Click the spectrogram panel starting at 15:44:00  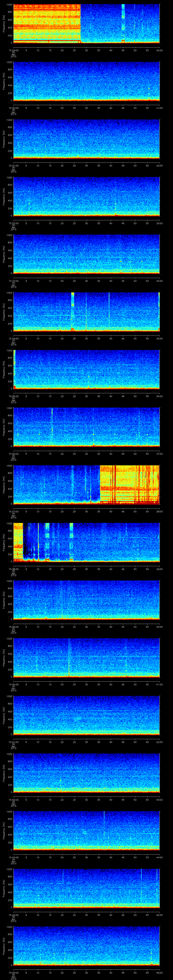click(86, 888)
